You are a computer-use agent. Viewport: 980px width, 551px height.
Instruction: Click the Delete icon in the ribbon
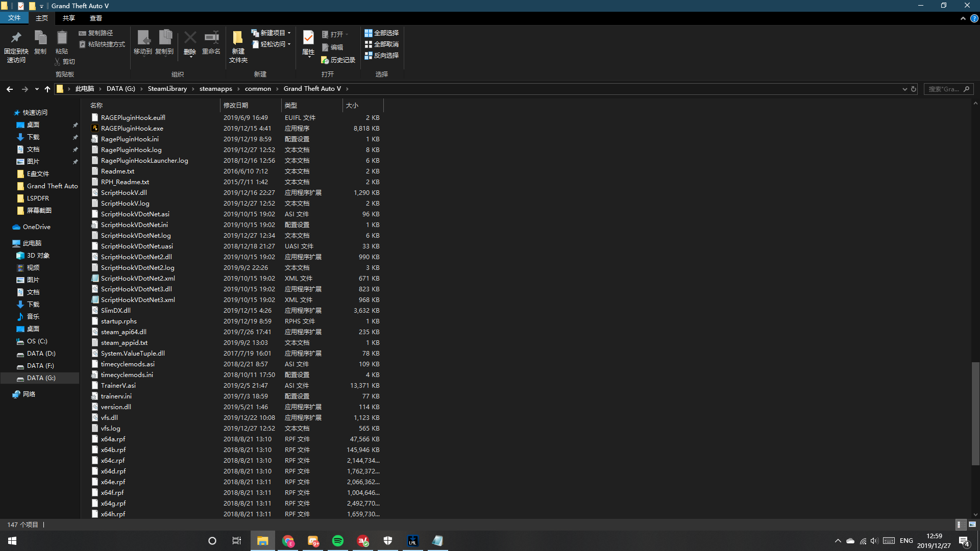click(x=190, y=38)
